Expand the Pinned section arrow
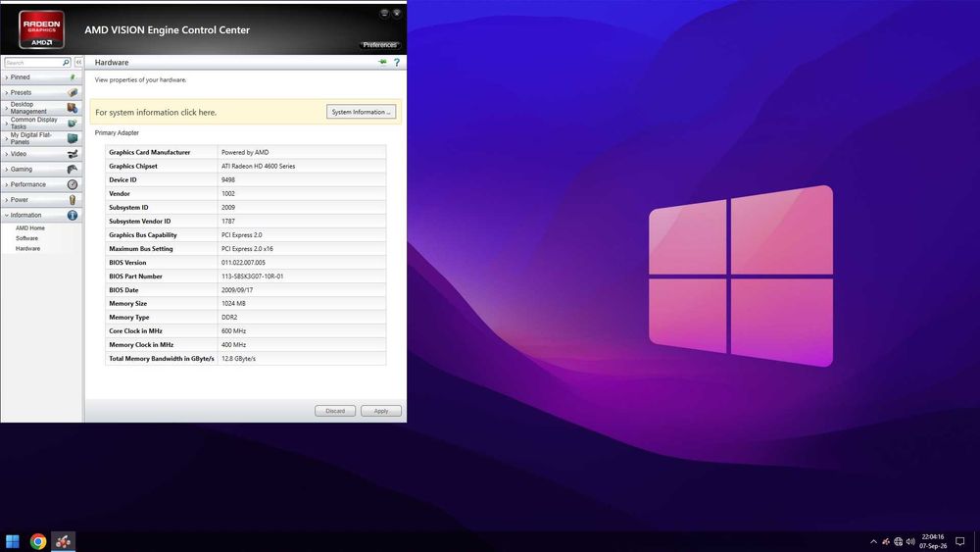 pyautogui.click(x=6, y=77)
